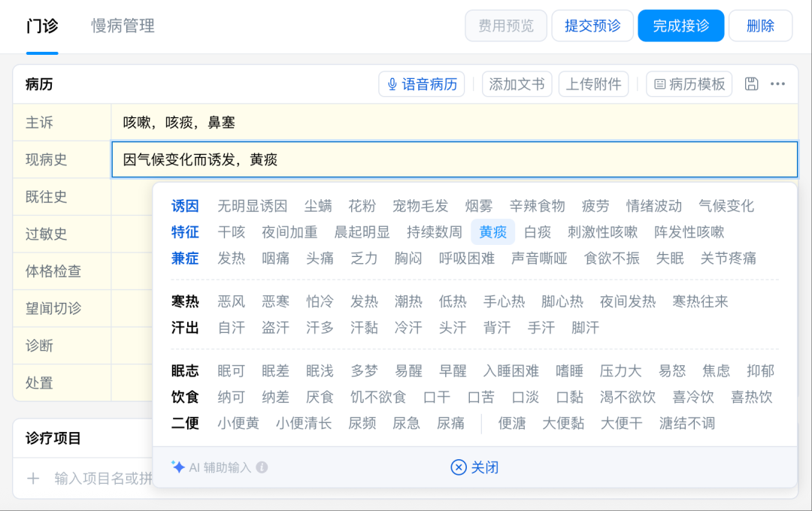Click the 现病史 input field
Viewport: 812px width, 511px height.
[454, 159]
